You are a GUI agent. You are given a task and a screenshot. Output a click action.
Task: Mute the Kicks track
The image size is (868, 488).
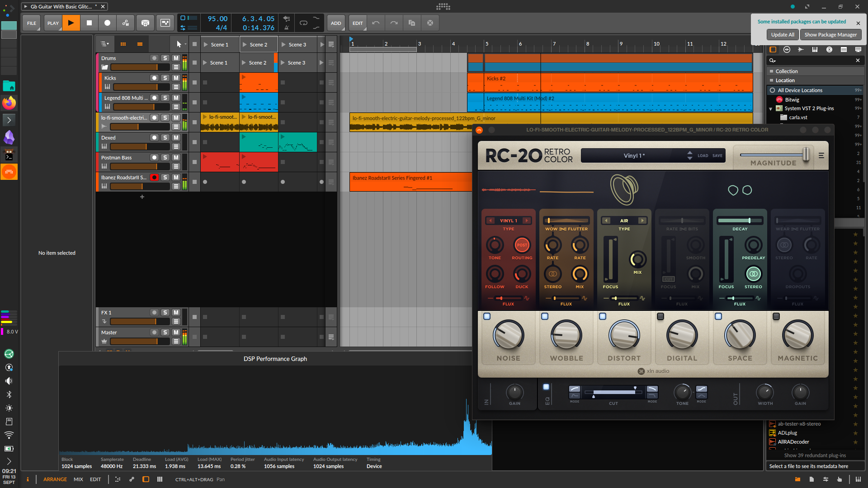(x=176, y=78)
